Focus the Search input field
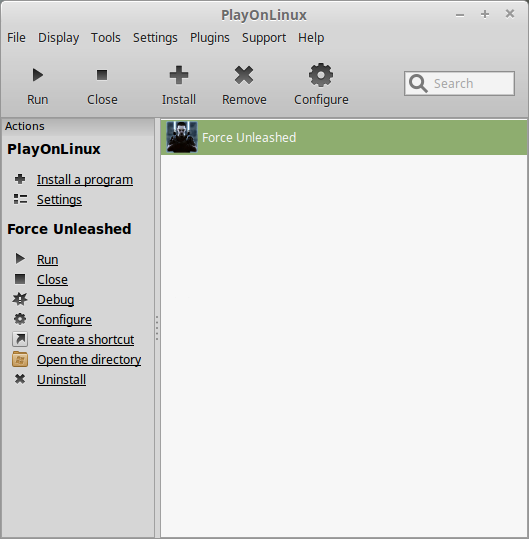The height and width of the screenshot is (539, 529). tap(459, 83)
